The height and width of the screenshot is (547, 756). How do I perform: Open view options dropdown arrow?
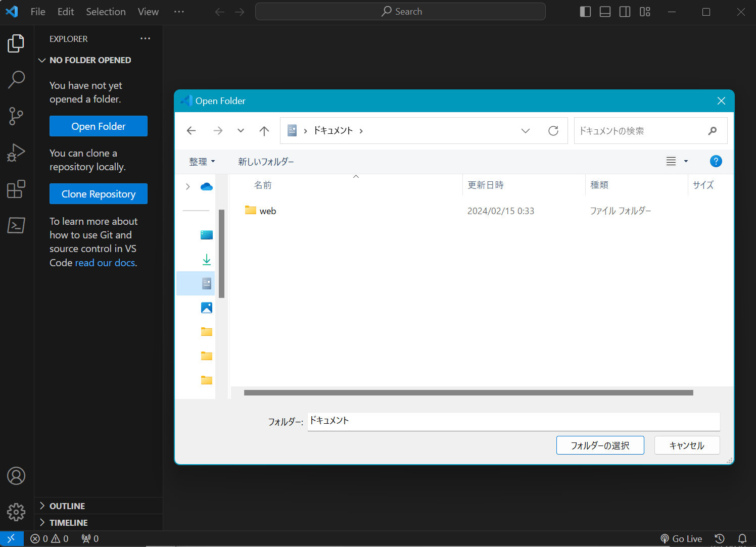[x=686, y=162]
